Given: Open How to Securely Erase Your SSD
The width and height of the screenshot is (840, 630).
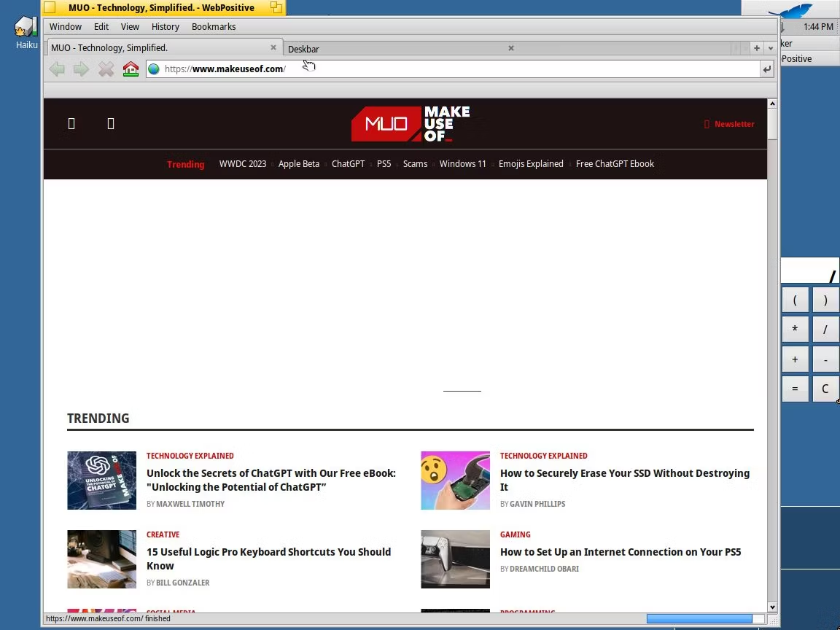Looking at the screenshot, I should coord(625,480).
